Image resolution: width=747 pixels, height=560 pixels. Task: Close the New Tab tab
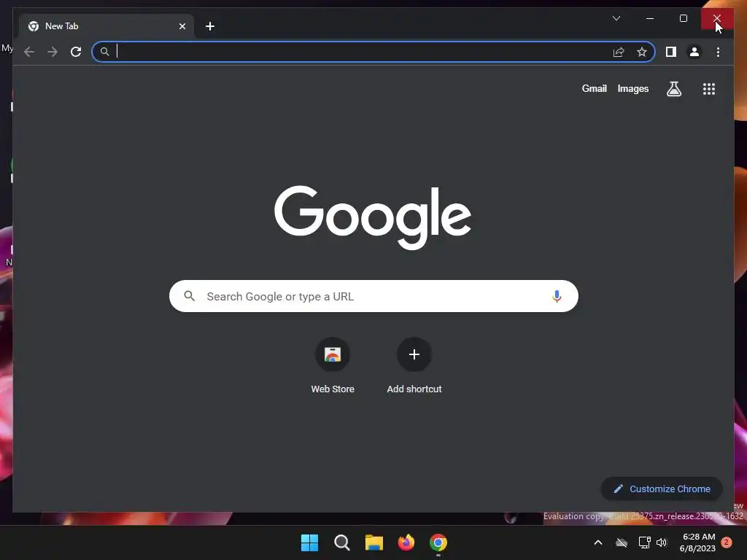coord(182,26)
